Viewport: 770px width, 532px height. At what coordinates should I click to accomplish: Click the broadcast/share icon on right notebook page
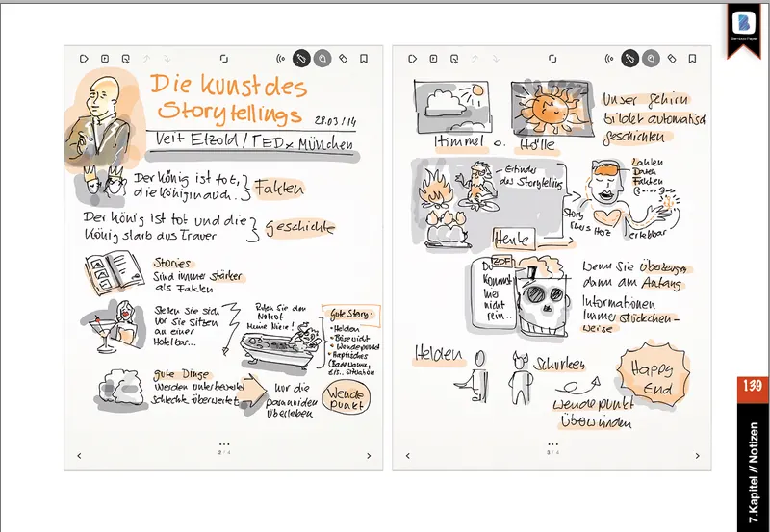click(x=609, y=59)
